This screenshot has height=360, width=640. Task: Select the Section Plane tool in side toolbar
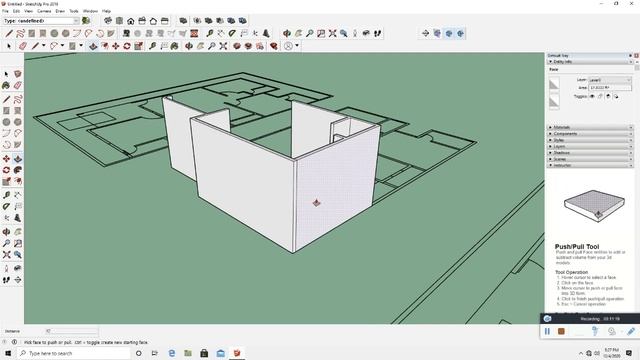(18, 280)
